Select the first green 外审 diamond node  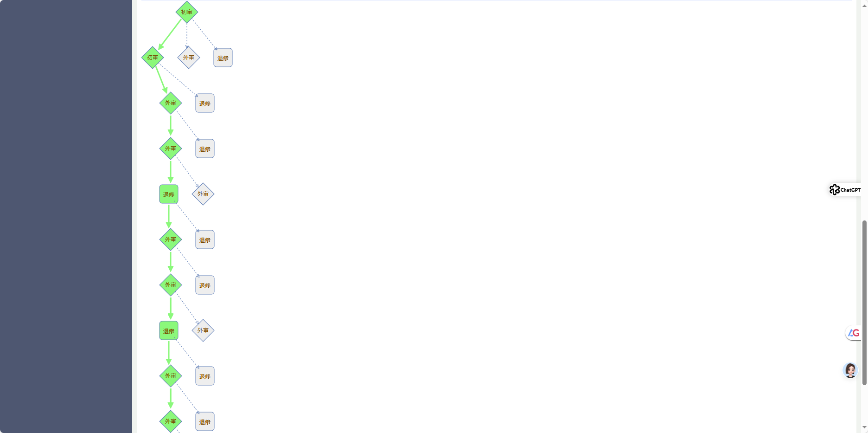click(x=171, y=103)
